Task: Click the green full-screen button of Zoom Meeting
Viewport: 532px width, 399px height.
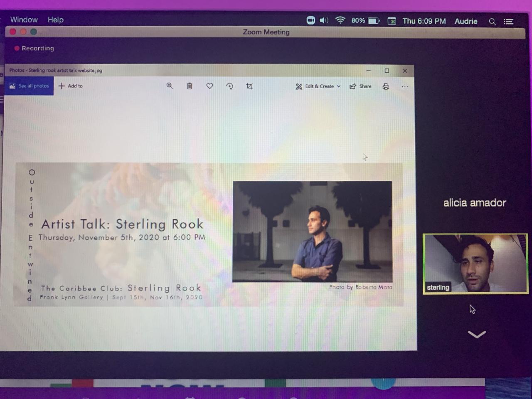Action: coord(34,32)
